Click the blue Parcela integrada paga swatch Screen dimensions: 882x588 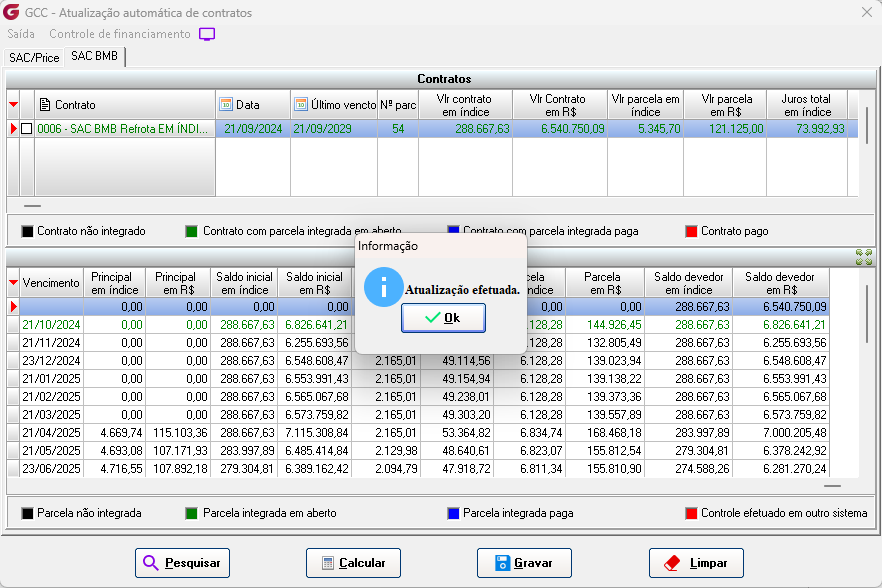tap(453, 513)
